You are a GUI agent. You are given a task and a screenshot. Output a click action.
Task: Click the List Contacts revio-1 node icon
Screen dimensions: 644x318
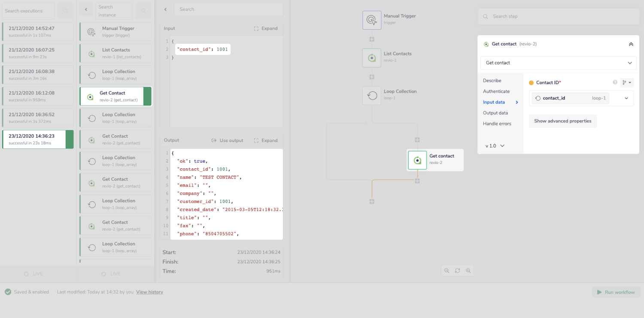pos(371,58)
